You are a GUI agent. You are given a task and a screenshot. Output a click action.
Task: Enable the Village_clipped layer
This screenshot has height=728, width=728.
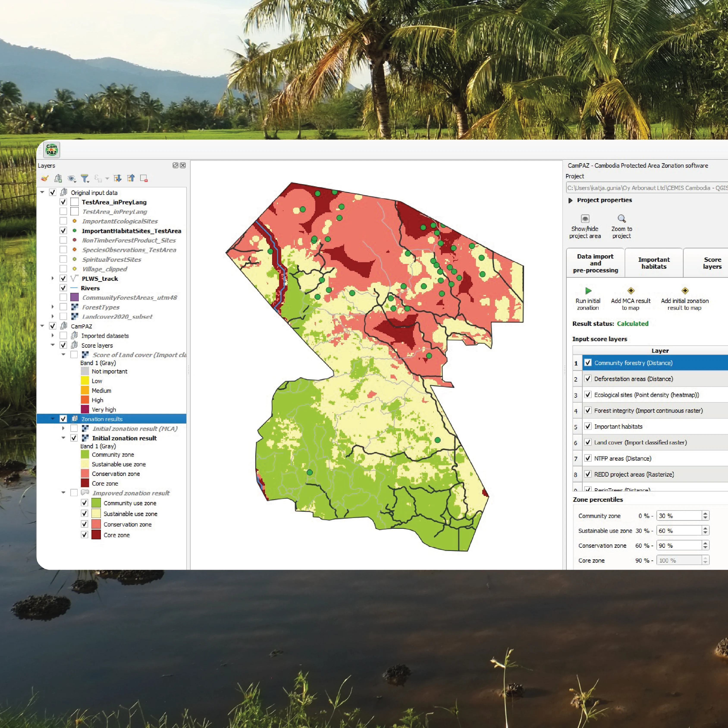pyautogui.click(x=63, y=269)
